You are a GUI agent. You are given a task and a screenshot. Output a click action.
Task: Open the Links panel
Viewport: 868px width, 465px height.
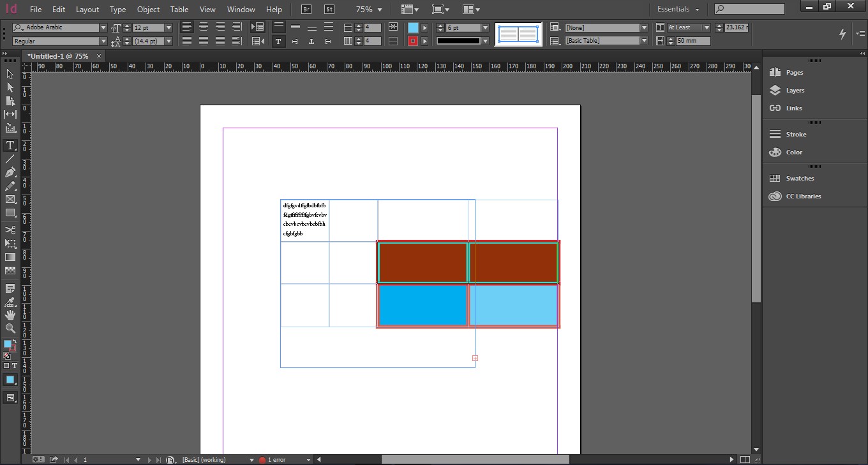[794, 108]
